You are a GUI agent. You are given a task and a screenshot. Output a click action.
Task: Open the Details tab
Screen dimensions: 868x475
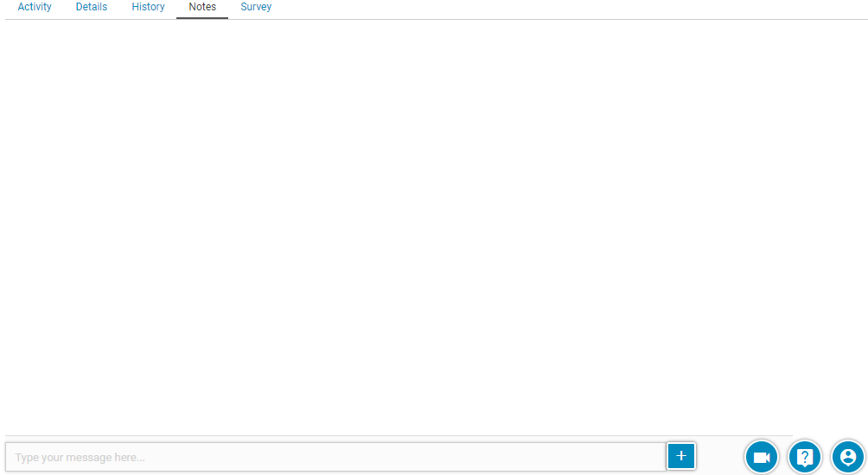92,7
